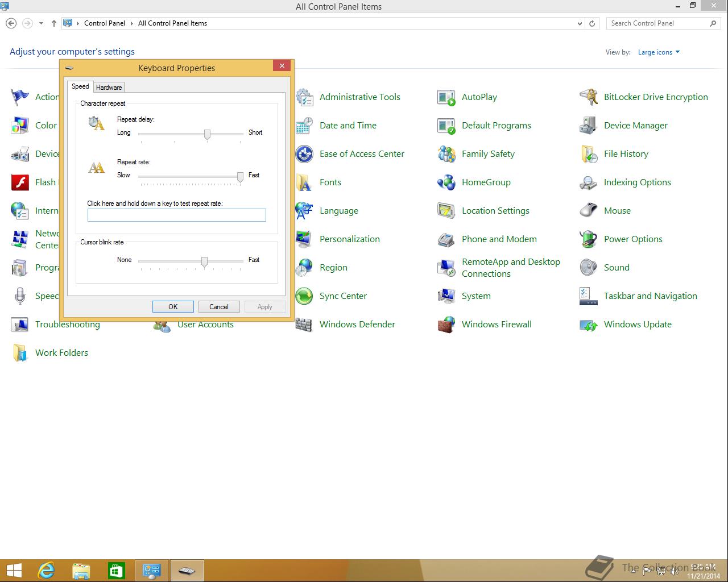The width and height of the screenshot is (728, 582).
Task: Click the Cursor blink rate slider thumb
Action: pyautogui.click(x=204, y=261)
